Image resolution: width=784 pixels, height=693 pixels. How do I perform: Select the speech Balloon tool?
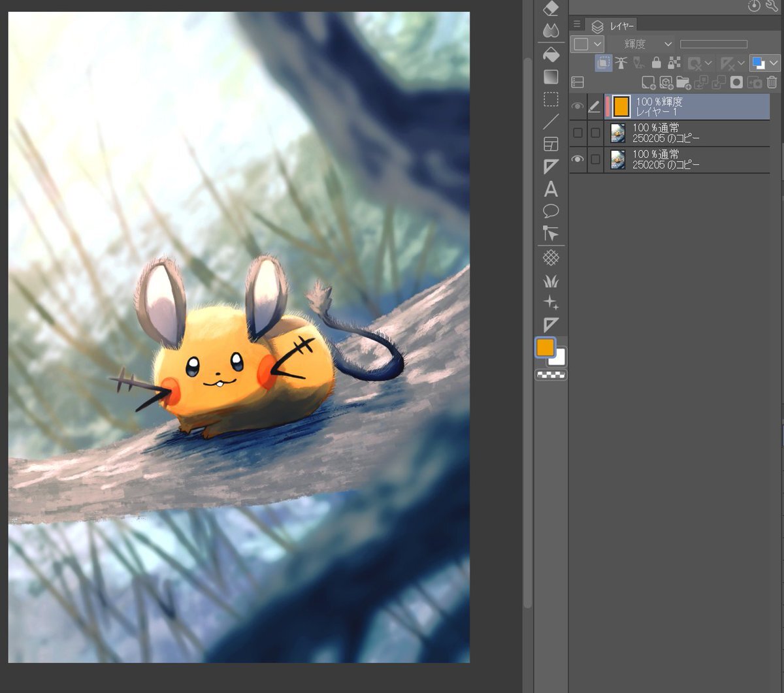(551, 211)
